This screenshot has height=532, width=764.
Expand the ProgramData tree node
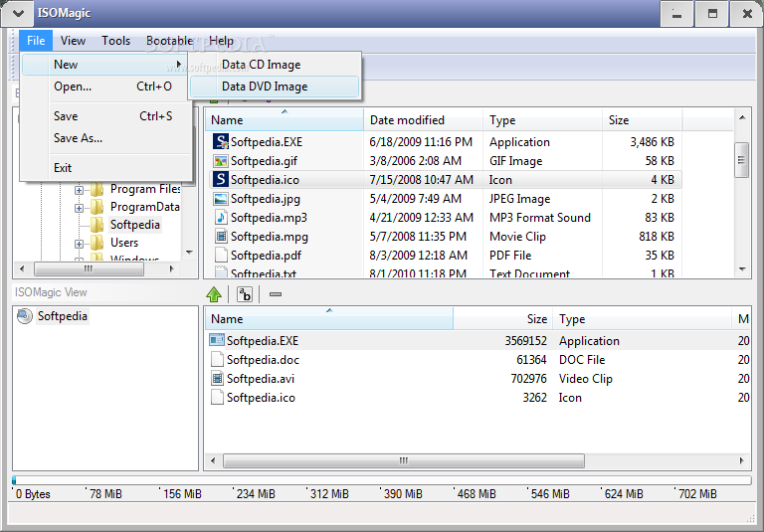click(x=79, y=208)
